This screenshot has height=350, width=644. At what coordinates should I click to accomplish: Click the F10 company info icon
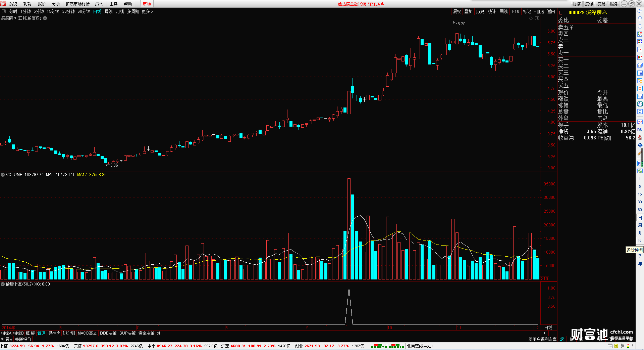click(x=640, y=73)
